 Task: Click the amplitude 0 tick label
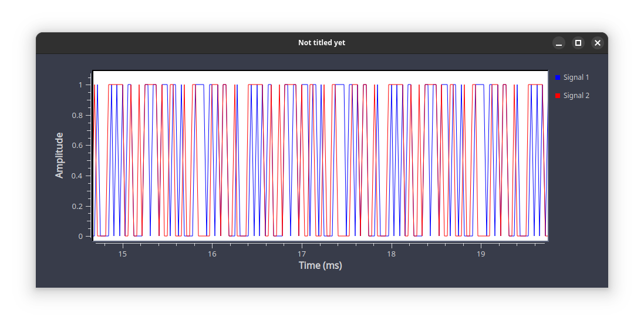[x=80, y=236]
